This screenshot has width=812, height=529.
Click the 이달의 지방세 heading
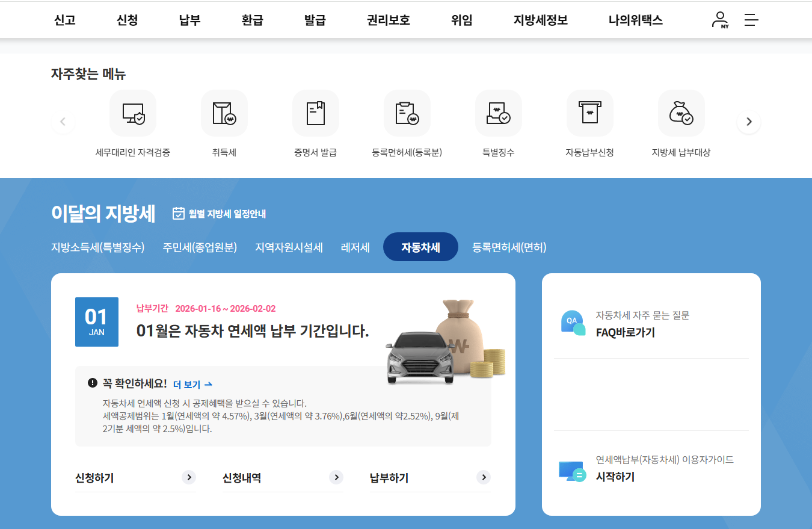point(103,213)
